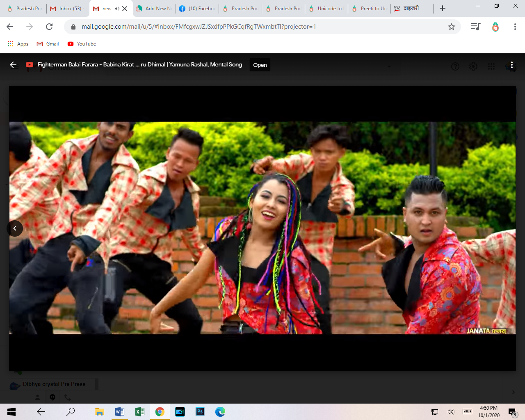
Task: Click the Fighterman Balai Farara video title
Action: click(140, 64)
